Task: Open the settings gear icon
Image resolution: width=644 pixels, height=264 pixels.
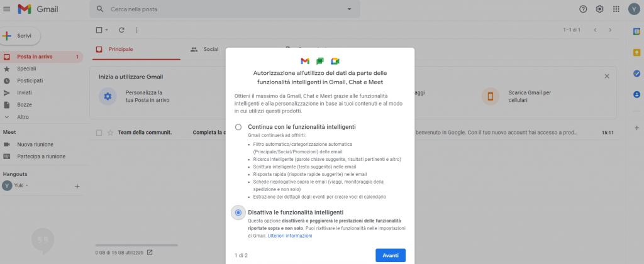Action: click(599, 9)
